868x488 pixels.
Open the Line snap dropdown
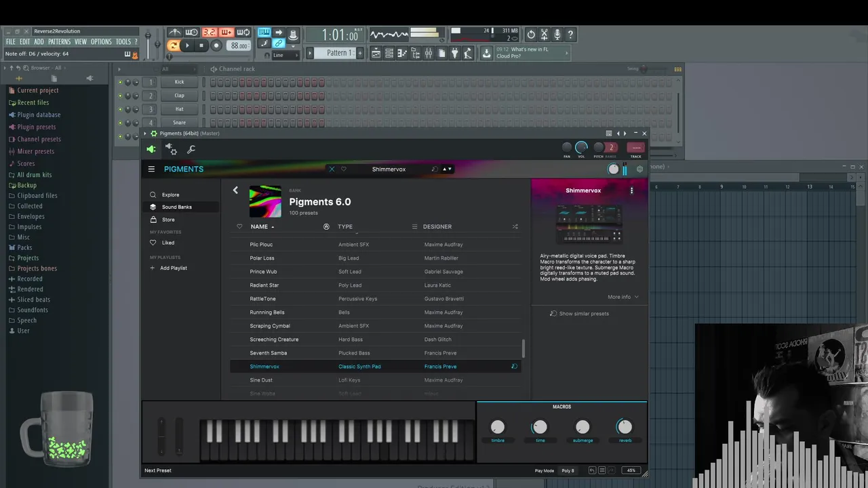point(285,55)
